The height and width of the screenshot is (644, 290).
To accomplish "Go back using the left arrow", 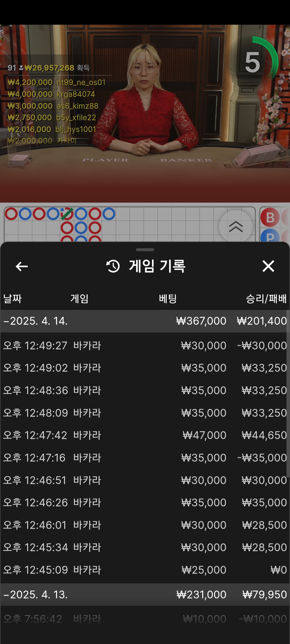I will coord(22,266).
